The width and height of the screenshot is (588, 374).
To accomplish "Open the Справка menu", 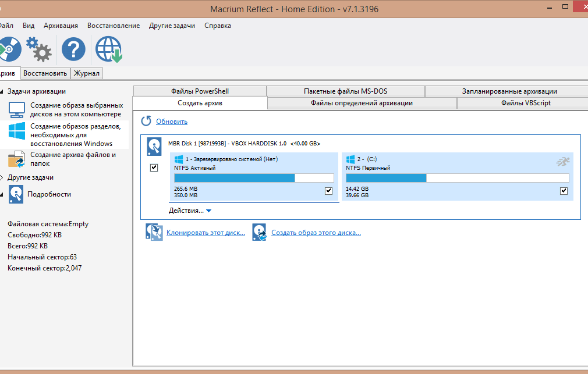I will click(218, 26).
